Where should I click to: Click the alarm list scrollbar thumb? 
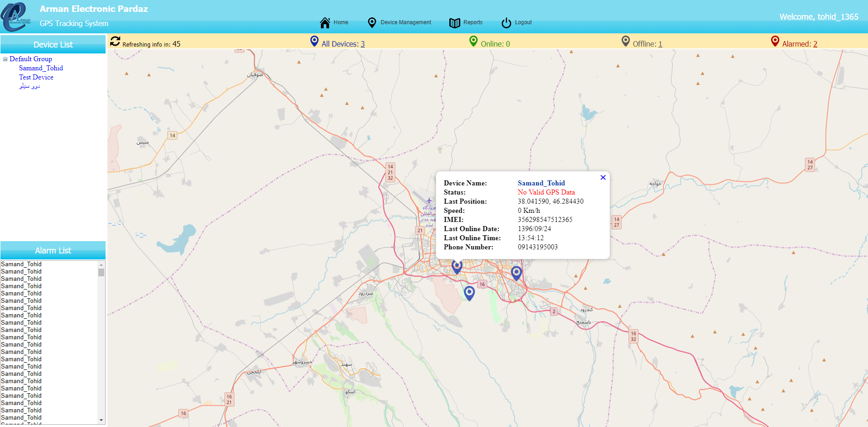(x=101, y=272)
